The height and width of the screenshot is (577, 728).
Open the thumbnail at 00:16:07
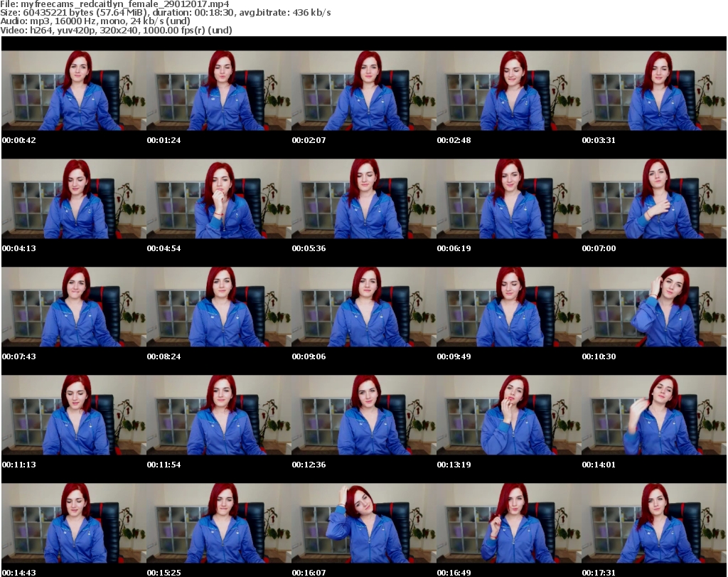[x=363, y=523]
